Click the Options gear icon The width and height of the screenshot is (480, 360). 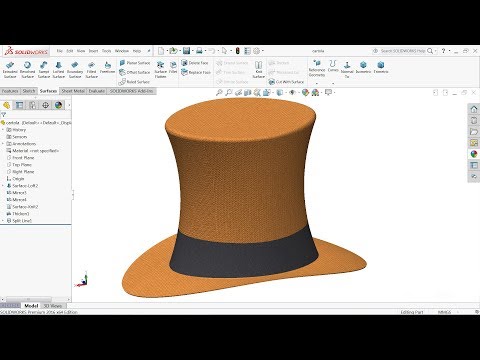(256, 51)
